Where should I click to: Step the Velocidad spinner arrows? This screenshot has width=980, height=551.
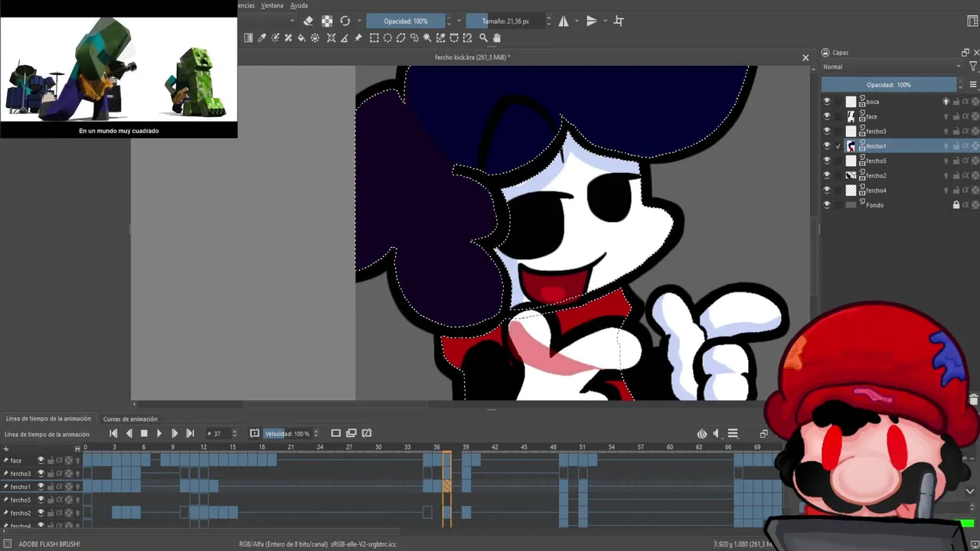[x=316, y=434]
